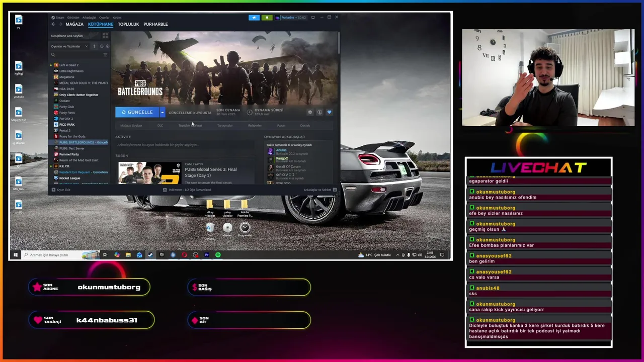Select 'PAYDAY 2' in game list

click(66, 119)
